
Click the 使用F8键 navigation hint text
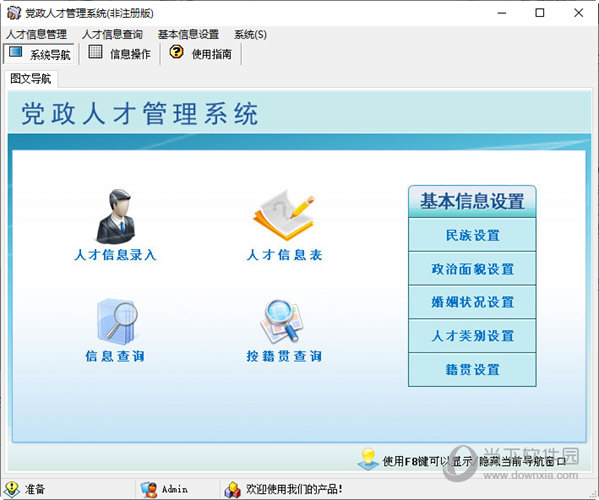point(474,461)
